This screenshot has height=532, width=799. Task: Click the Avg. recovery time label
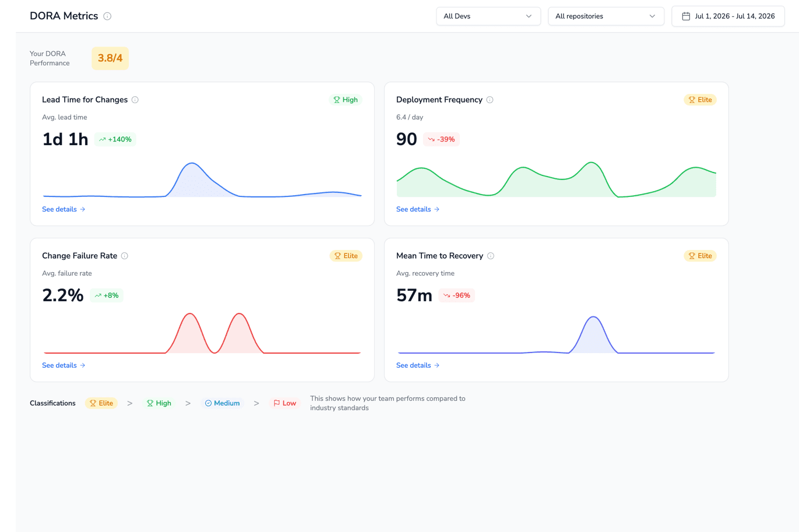tap(425, 273)
